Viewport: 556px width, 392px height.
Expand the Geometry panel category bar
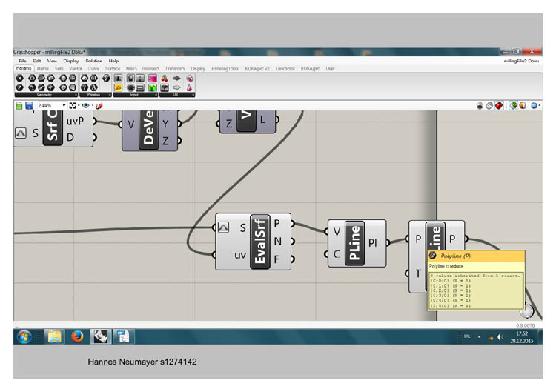(x=46, y=95)
